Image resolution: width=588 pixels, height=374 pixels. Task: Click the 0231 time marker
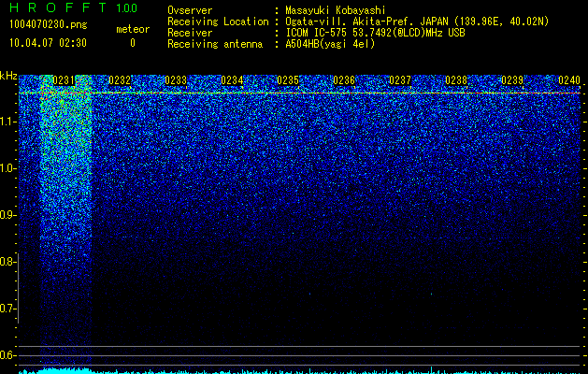tap(64, 80)
